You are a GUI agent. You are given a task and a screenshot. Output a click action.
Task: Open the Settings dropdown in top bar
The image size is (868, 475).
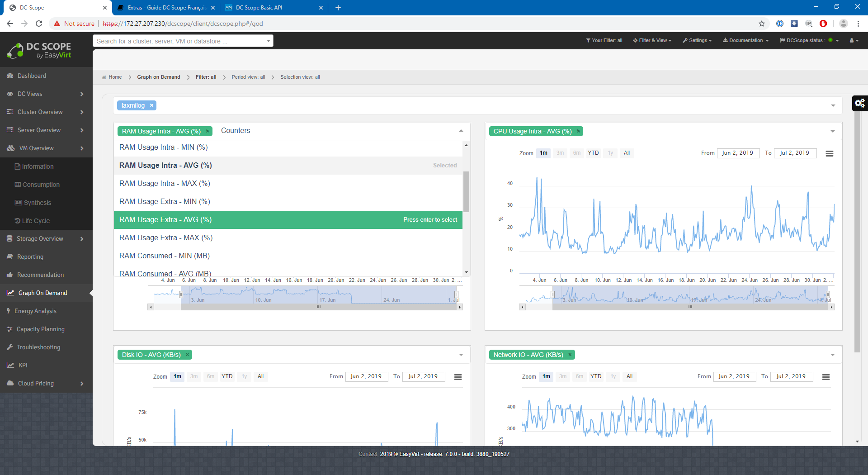tap(697, 41)
